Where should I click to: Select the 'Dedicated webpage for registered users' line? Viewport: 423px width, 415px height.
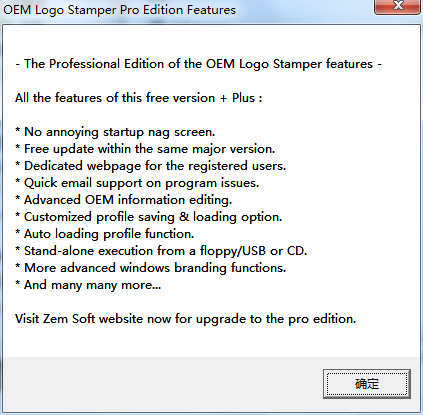tap(151, 166)
